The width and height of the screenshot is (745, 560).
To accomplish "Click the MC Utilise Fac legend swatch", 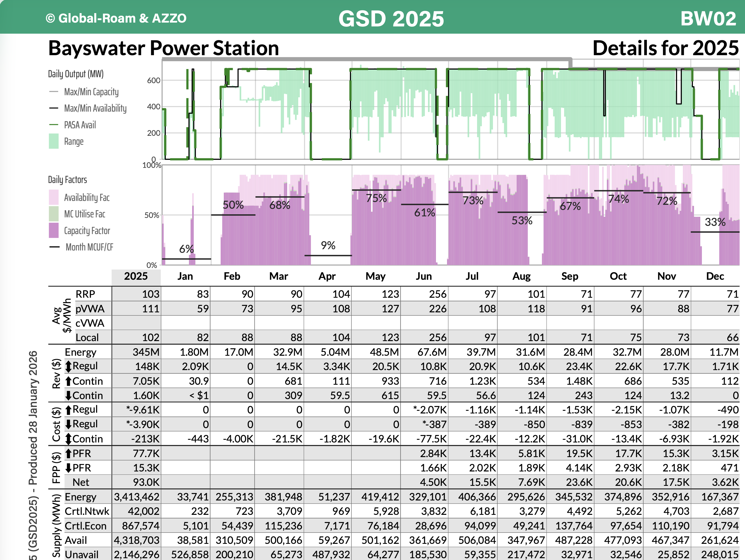I will pyautogui.click(x=54, y=214).
